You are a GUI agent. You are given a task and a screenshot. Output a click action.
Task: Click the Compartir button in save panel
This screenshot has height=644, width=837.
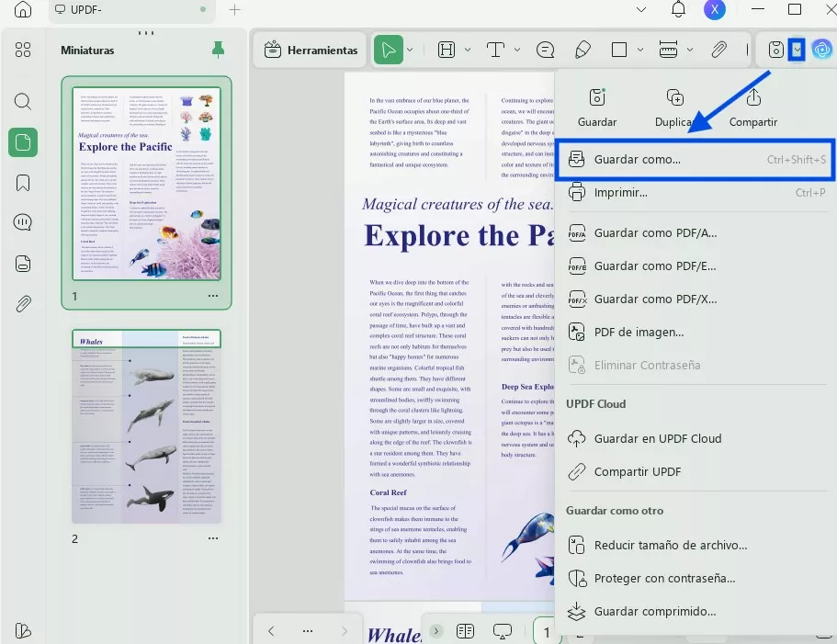752,107
